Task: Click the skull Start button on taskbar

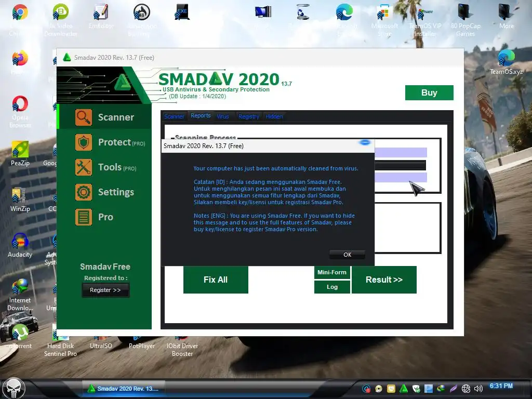Action: click(x=14, y=388)
